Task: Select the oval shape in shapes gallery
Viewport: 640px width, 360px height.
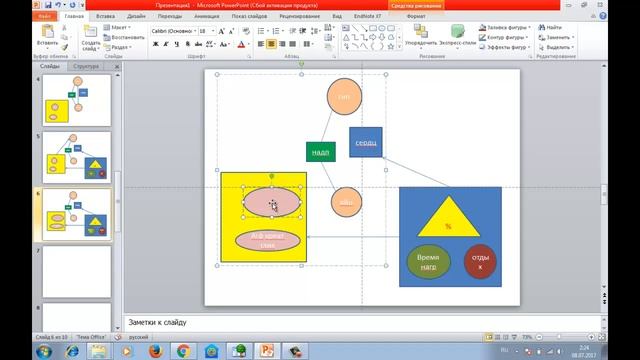Action: tap(382, 28)
